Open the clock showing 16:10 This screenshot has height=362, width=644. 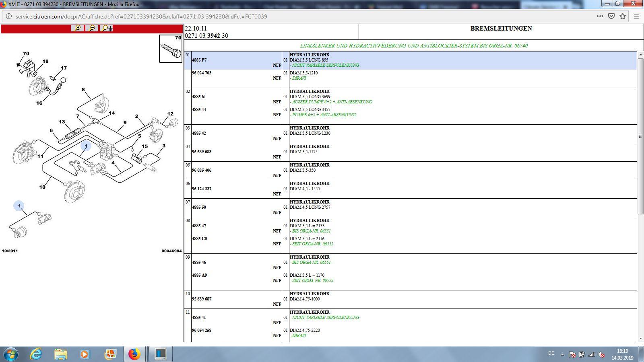point(622,354)
